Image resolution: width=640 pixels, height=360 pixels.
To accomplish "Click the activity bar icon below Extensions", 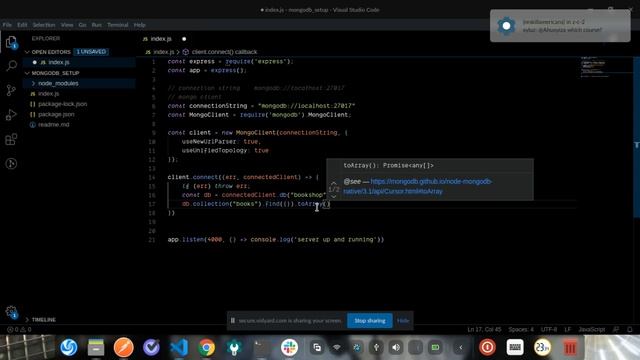I will pos(11,164).
